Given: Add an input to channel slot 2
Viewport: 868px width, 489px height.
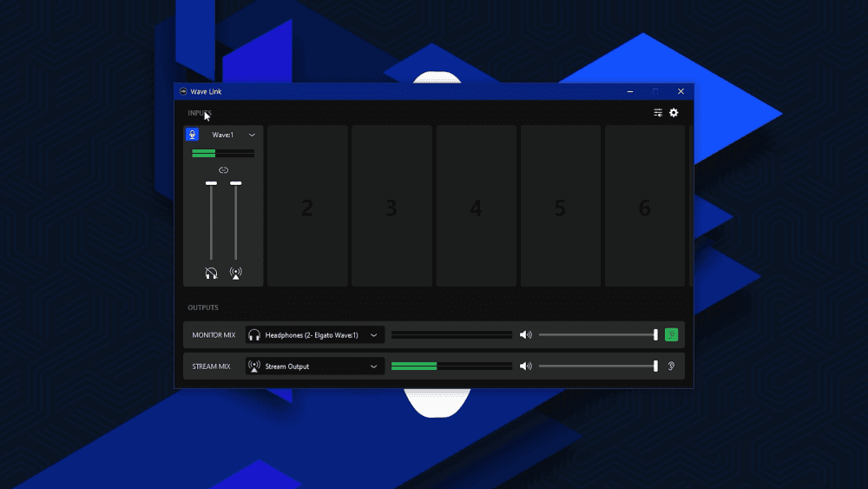Looking at the screenshot, I should (x=307, y=206).
